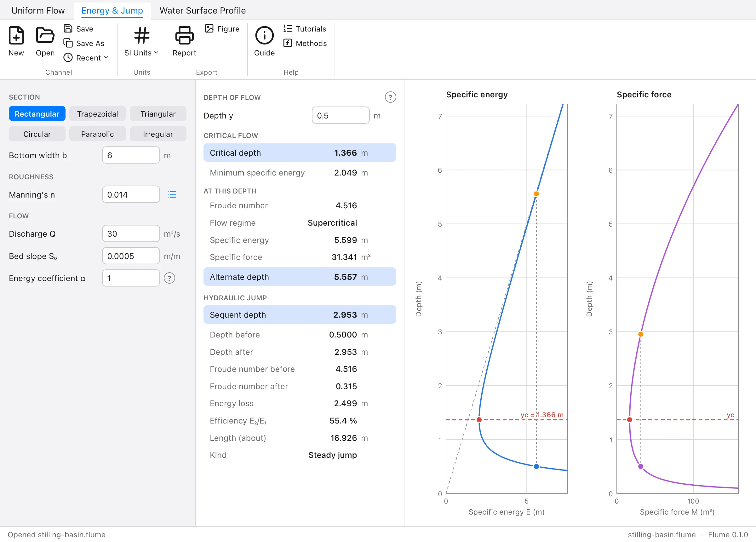The height and width of the screenshot is (542, 756).
Task: Show help for Energy coefficient α
Action: pyautogui.click(x=169, y=278)
